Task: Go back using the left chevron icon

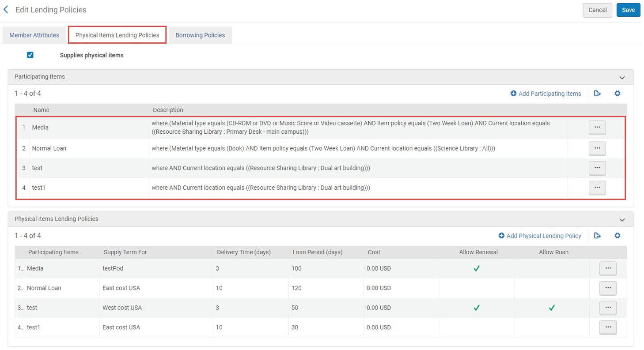Action: click(x=6, y=9)
